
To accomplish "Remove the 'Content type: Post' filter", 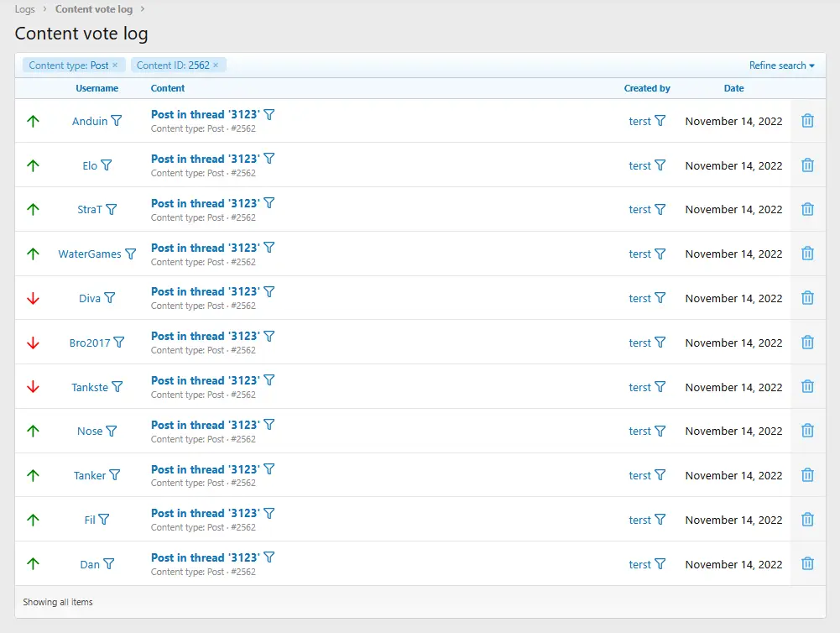I will point(115,65).
